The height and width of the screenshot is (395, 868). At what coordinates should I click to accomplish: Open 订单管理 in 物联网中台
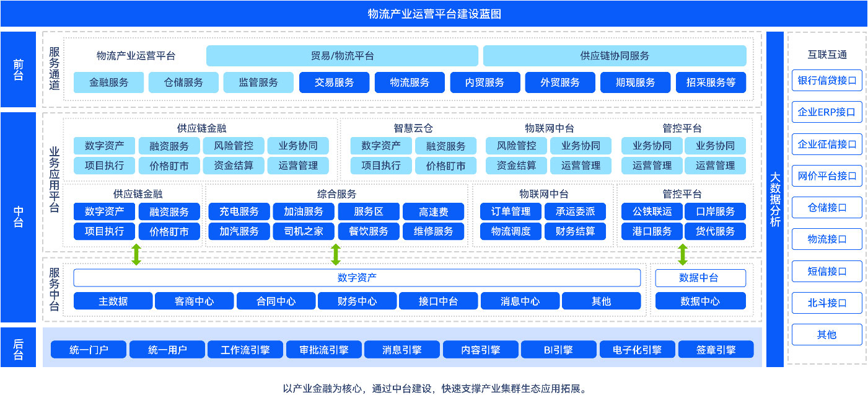[x=511, y=211]
